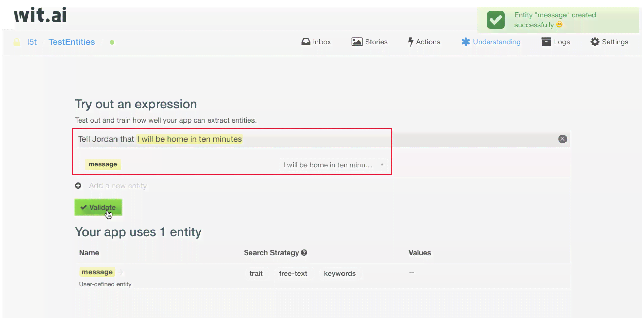This screenshot has height=318, width=644.
Task: Click the Add a new entity field
Action: 118,185
